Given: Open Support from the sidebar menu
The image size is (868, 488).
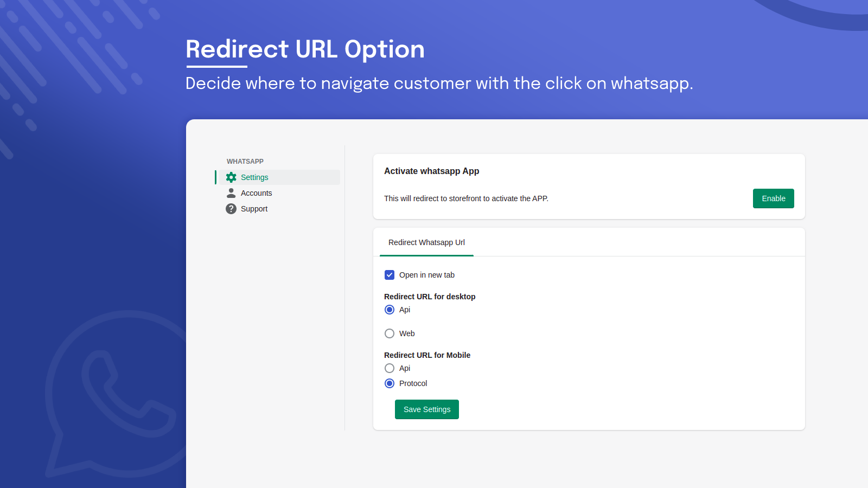Looking at the screenshot, I should (x=254, y=209).
